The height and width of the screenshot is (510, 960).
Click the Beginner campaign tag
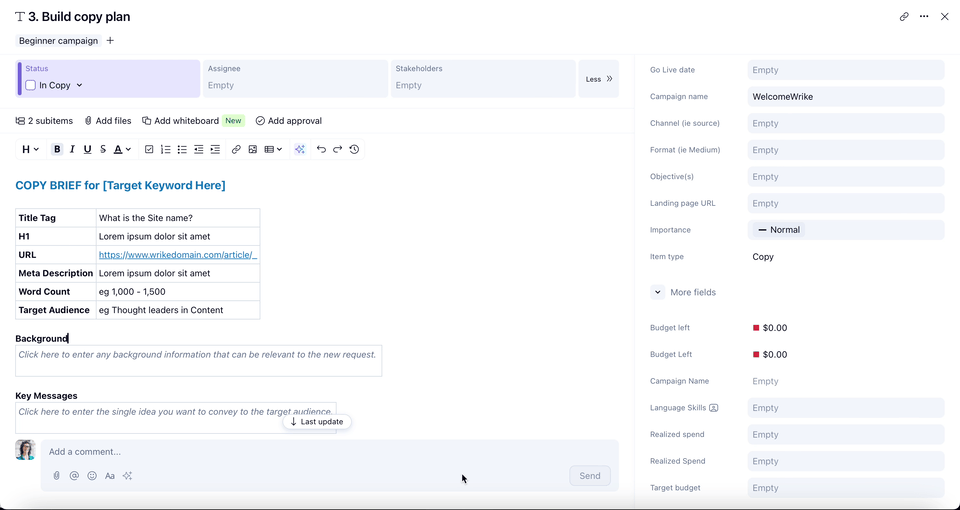(x=58, y=41)
